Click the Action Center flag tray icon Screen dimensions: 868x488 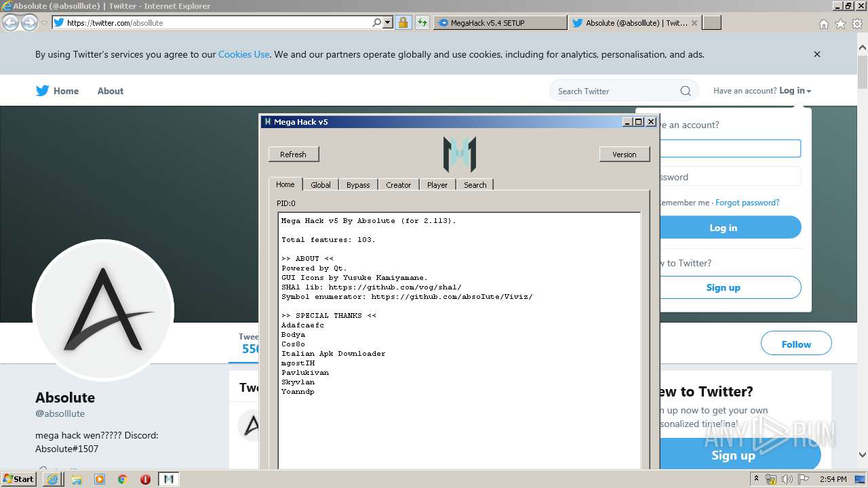[x=802, y=479]
